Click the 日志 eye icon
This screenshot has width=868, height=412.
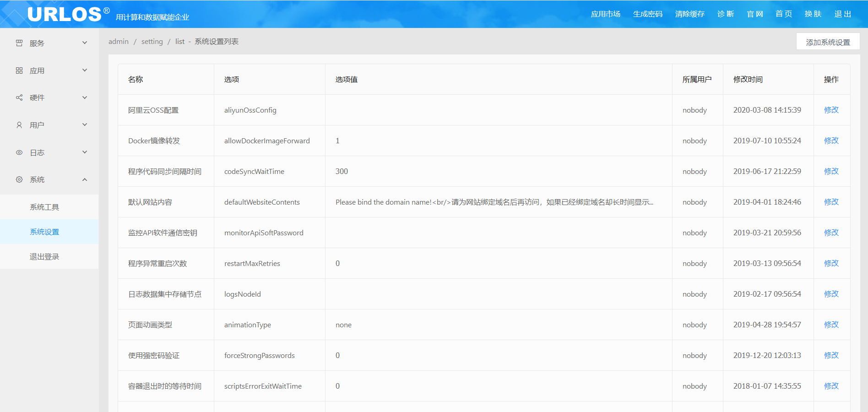19,152
